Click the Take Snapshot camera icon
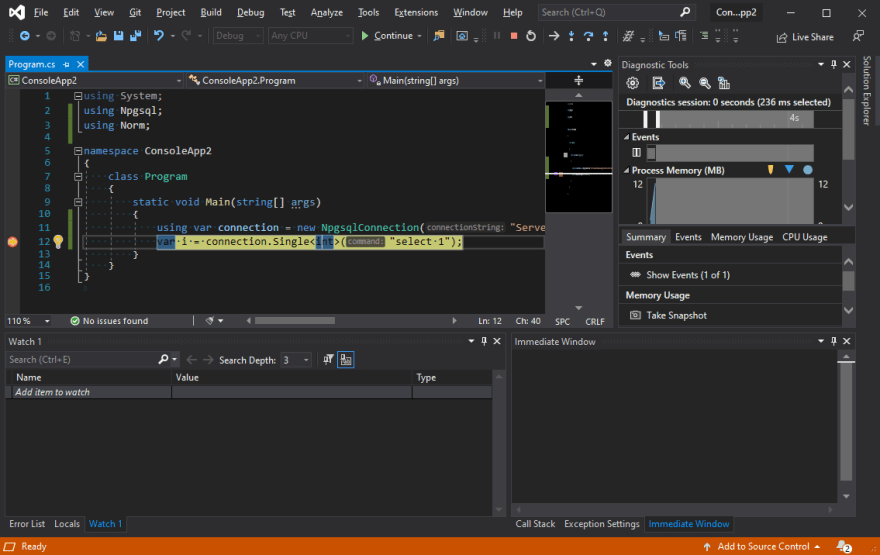880x555 pixels. [635, 315]
